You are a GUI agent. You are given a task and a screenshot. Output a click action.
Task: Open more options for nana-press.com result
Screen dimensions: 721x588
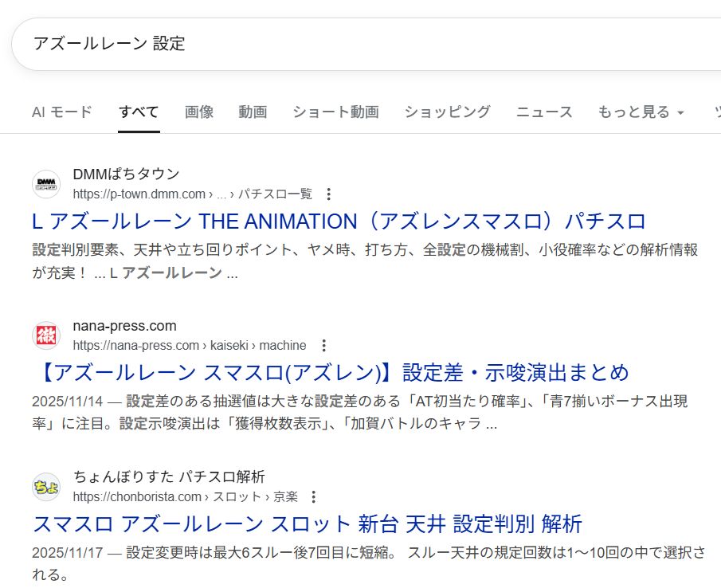[323, 346]
